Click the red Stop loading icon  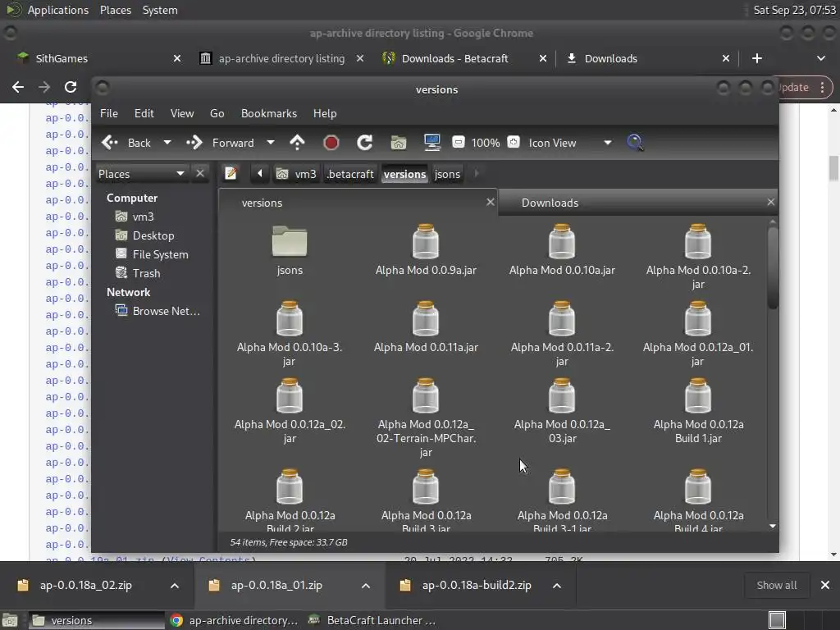point(331,143)
